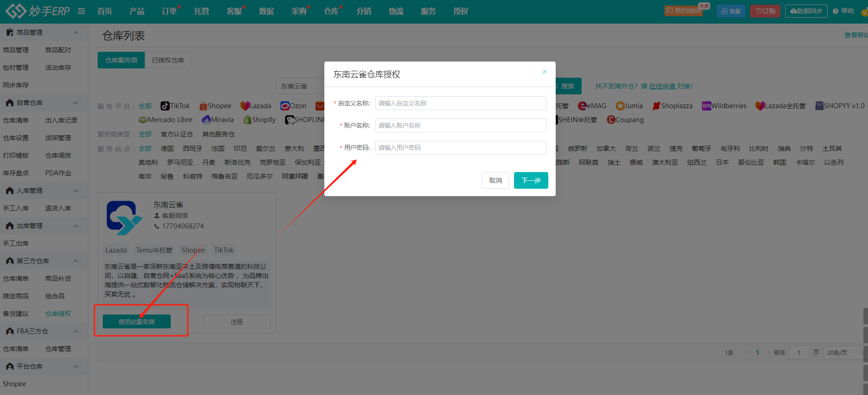Select the TikTok platform filter
The width and height of the screenshot is (868, 395).
point(175,106)
